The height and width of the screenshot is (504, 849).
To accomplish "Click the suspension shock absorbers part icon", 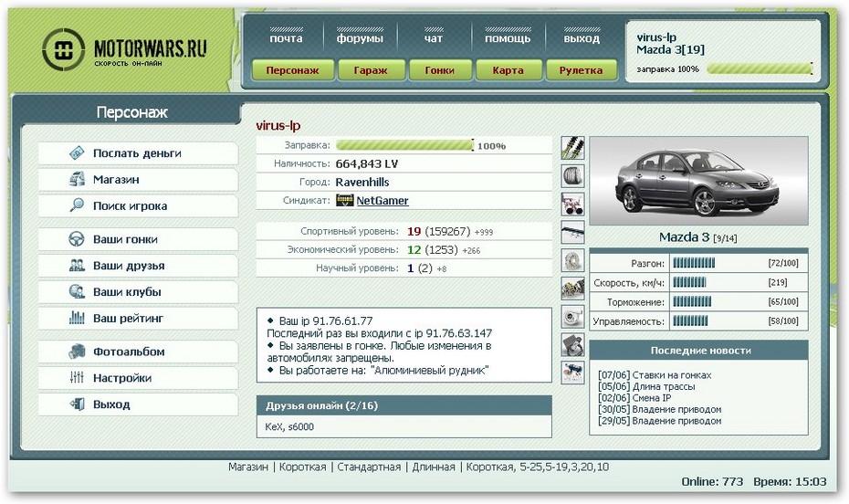I will [572, 148].
